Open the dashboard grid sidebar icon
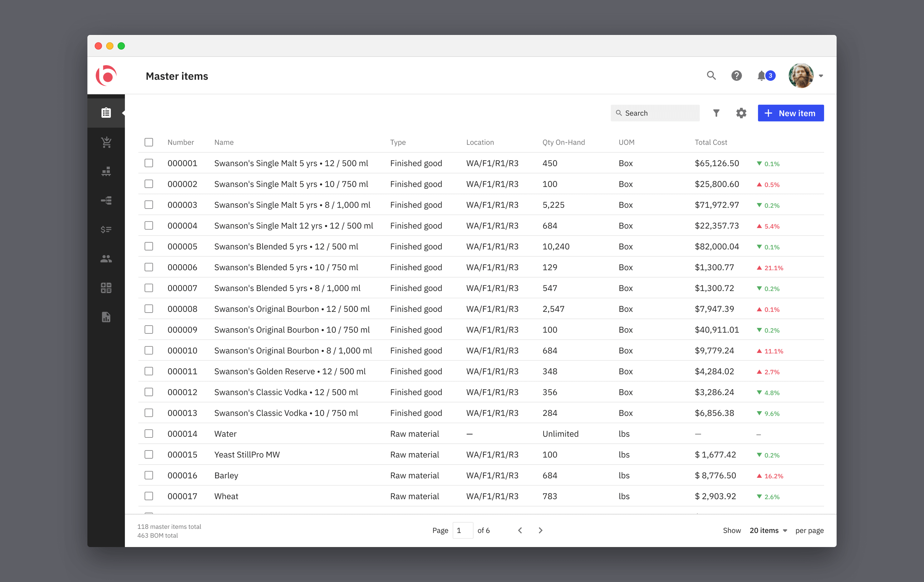Image resolution: width=924 pixels, height=582 pixels. click(106, 288)
